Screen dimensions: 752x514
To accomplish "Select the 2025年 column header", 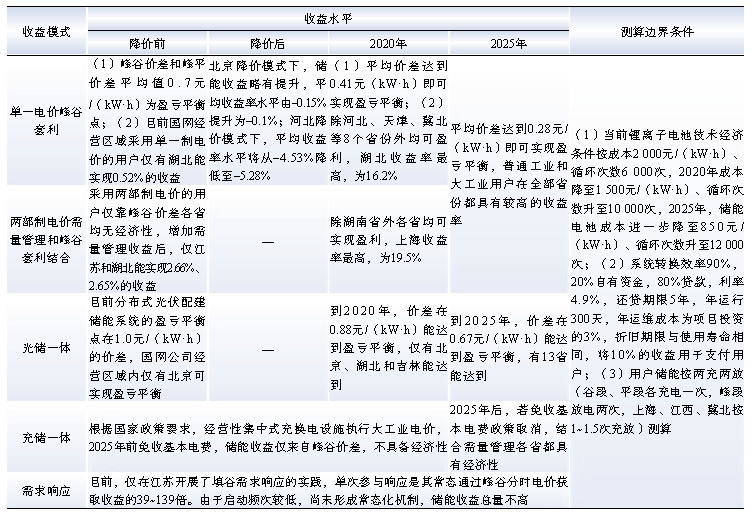I will [509, 44].
